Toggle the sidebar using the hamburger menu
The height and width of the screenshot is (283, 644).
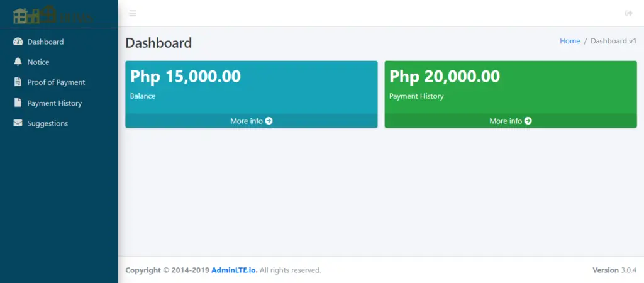point(132,13)
